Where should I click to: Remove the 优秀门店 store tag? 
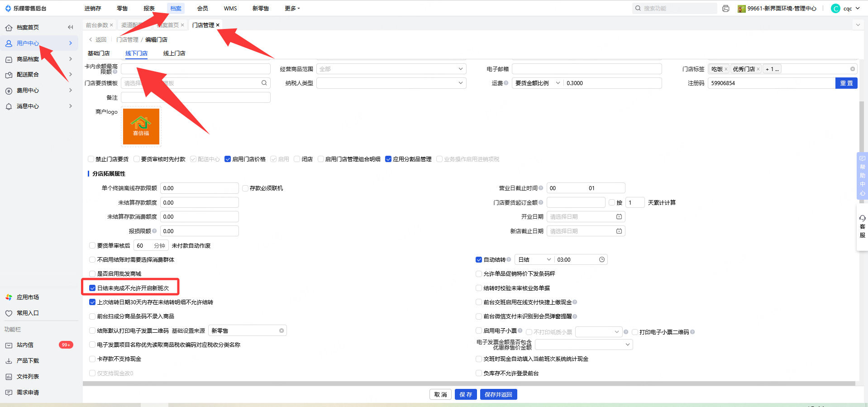758,69
